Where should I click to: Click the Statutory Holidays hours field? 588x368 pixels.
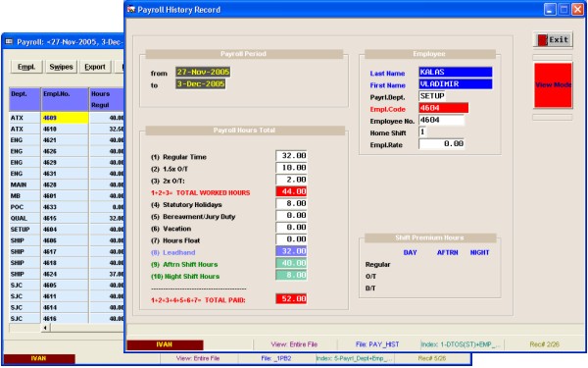tap(291, 204)
